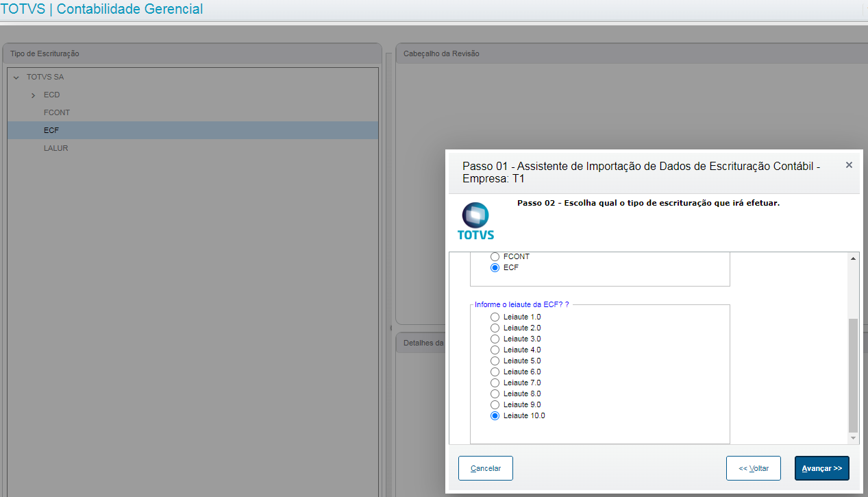This screenshot has height=497, width=868.
Task: Collapse the TOTVS SA tree node
Action: (x=16, y=77)
